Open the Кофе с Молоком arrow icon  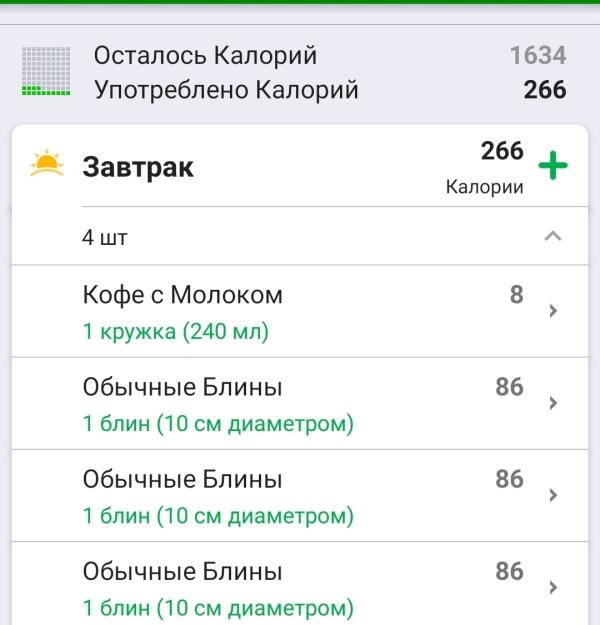click(553, 311)
